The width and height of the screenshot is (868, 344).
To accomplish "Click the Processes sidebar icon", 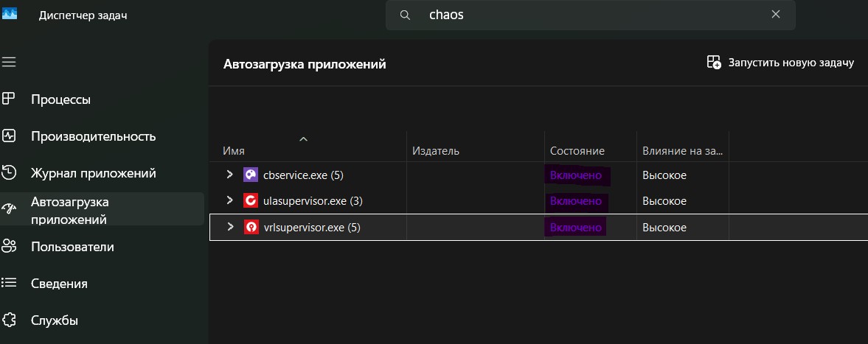I will (9, 99).
